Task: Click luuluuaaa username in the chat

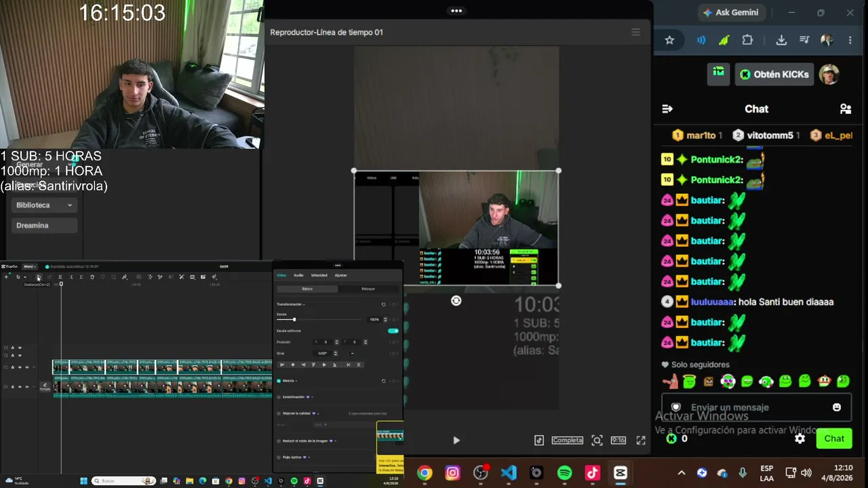Action: coord(712,302)
